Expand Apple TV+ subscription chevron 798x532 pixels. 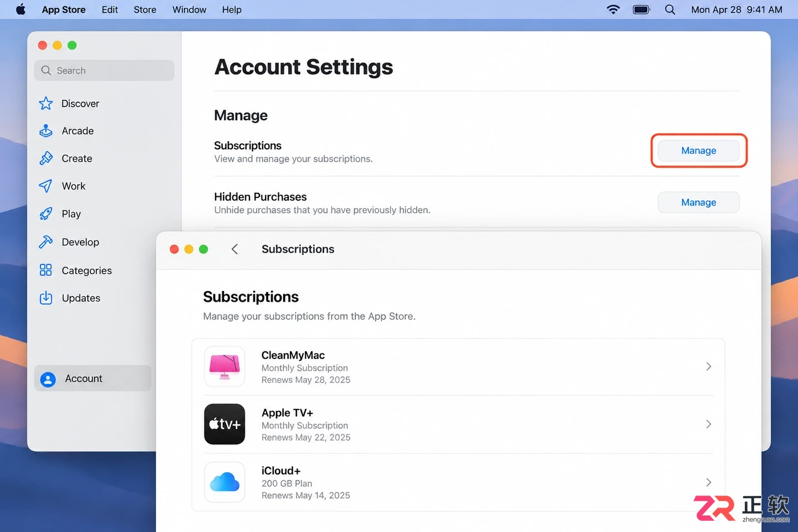coord(709,424)
